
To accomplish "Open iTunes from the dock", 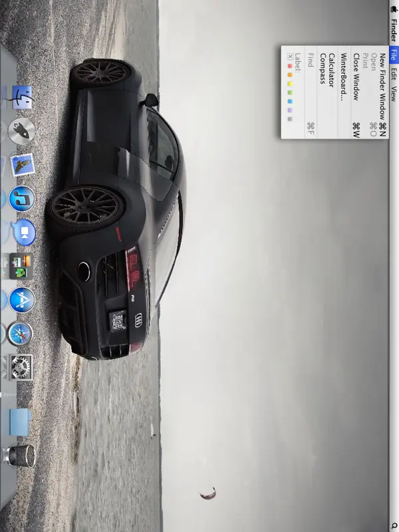I will click(x=22, y=198).
